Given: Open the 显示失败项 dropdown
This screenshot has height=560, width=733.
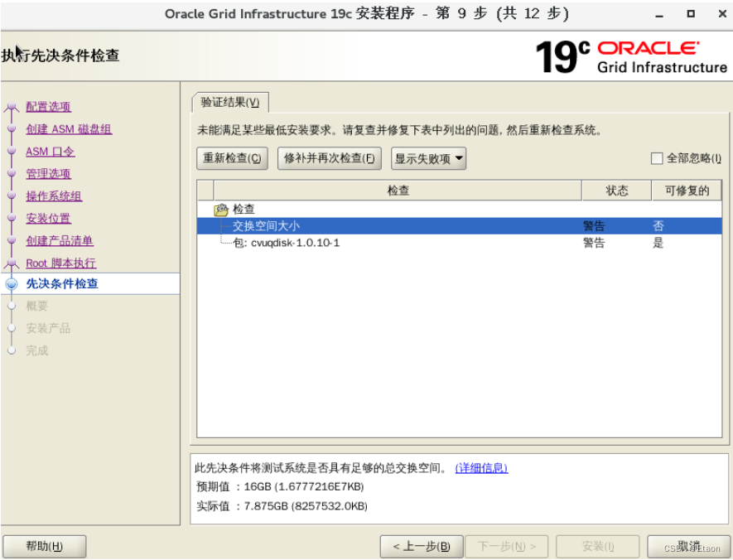Looking at the screenshot, I should point(428,158).
